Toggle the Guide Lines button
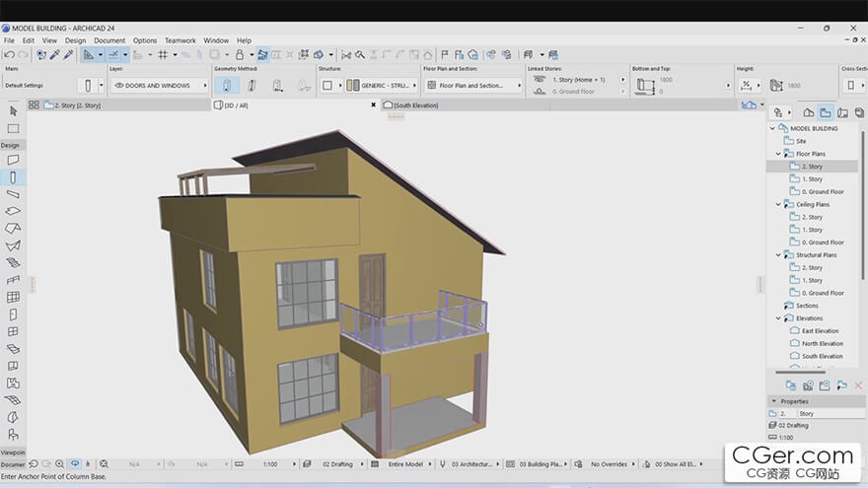The image size is (868, 488). (x=89, y=55)
